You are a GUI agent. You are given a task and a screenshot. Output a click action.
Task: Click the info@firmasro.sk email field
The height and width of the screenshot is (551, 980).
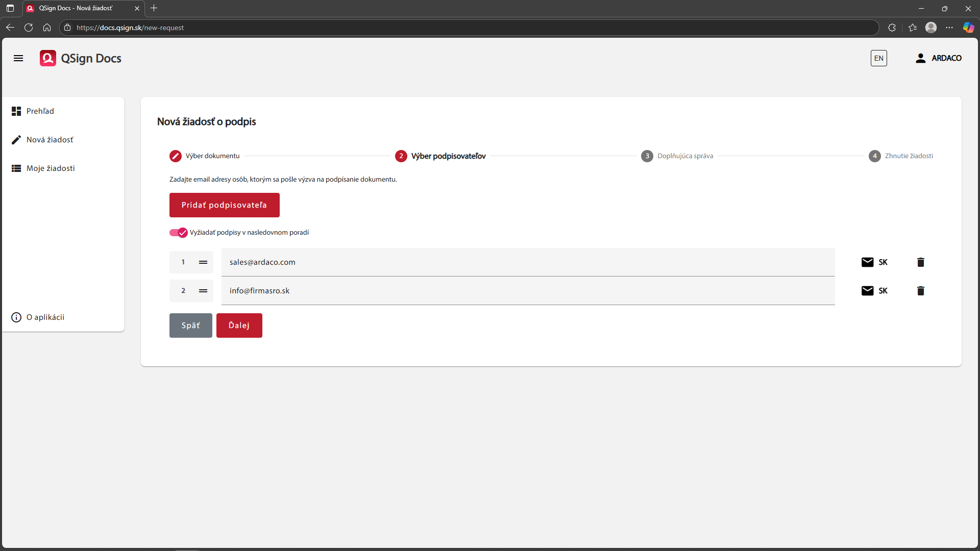pyautogui.click(x=528, y=291)
